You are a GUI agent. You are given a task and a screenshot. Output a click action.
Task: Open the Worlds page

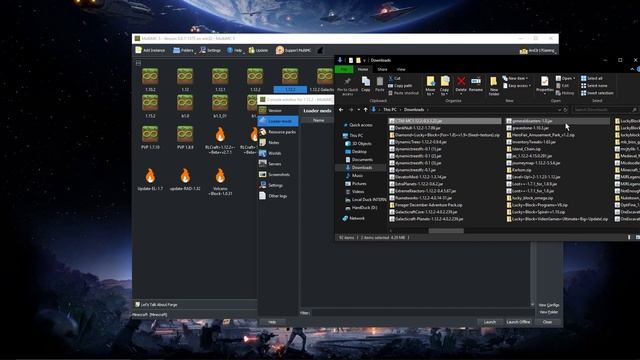pyautogui.click(x=278, y=153)
